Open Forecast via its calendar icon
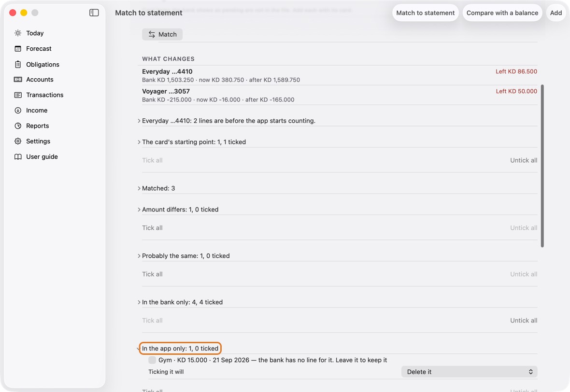The height and width of the screenshot is (392, 570). [x=18, y=49]
